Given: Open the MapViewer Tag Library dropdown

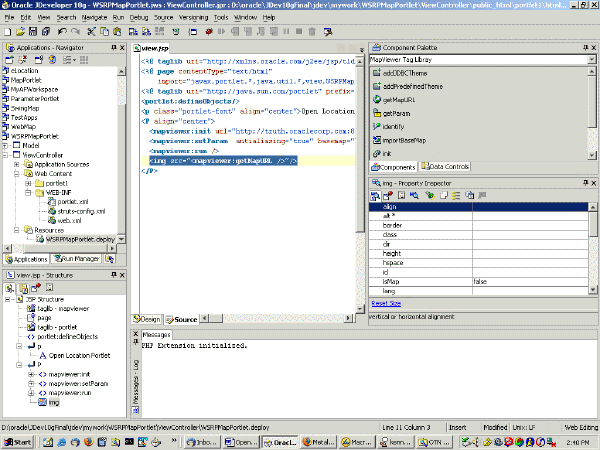Looking at the screenshot, I should pos(592,60).
